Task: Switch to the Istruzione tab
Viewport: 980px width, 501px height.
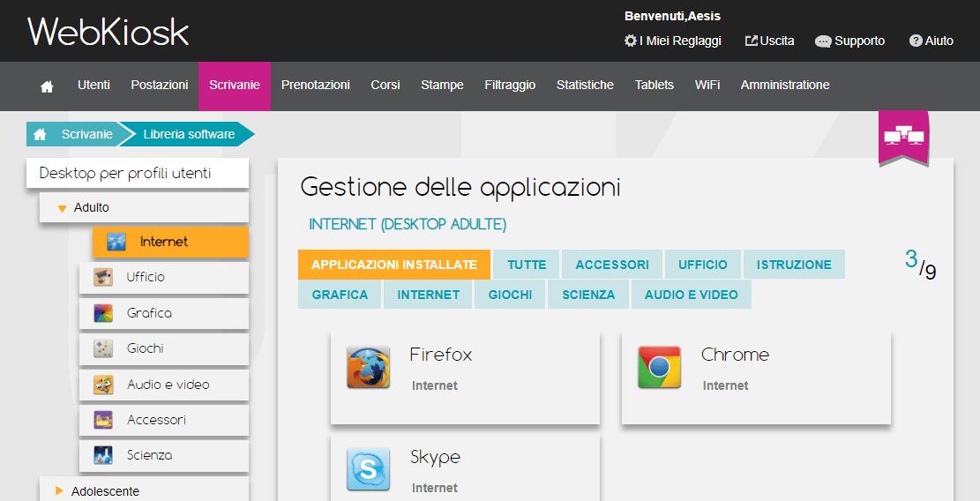Action: [794, 265]
